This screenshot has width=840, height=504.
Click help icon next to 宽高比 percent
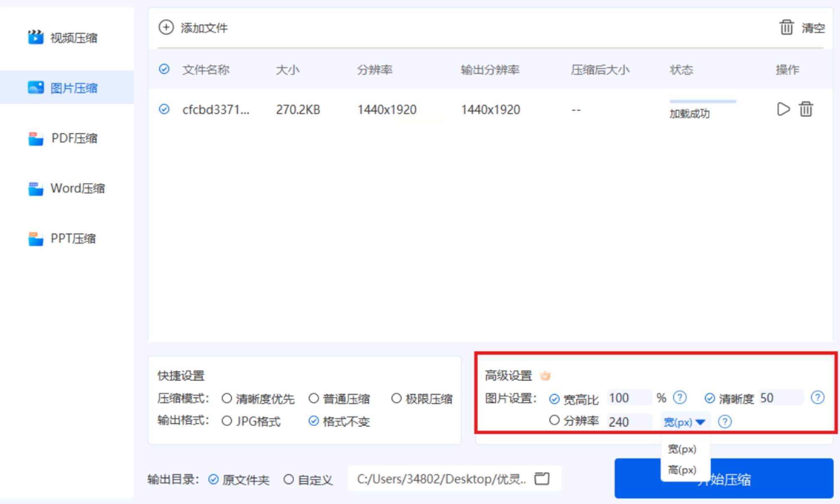click(680, 398)
